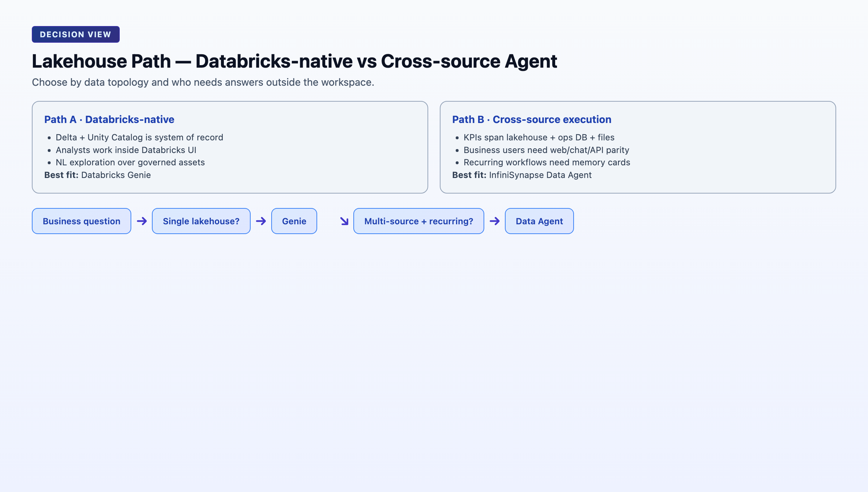Select the Business question flow node
This screenshot has width=868, height=492.
pos(81,221)
